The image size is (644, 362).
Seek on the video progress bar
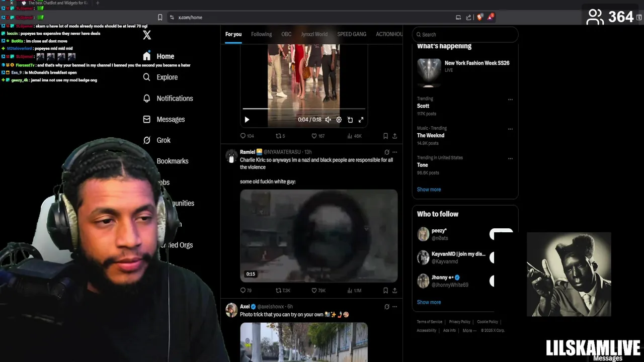[304, 109]
